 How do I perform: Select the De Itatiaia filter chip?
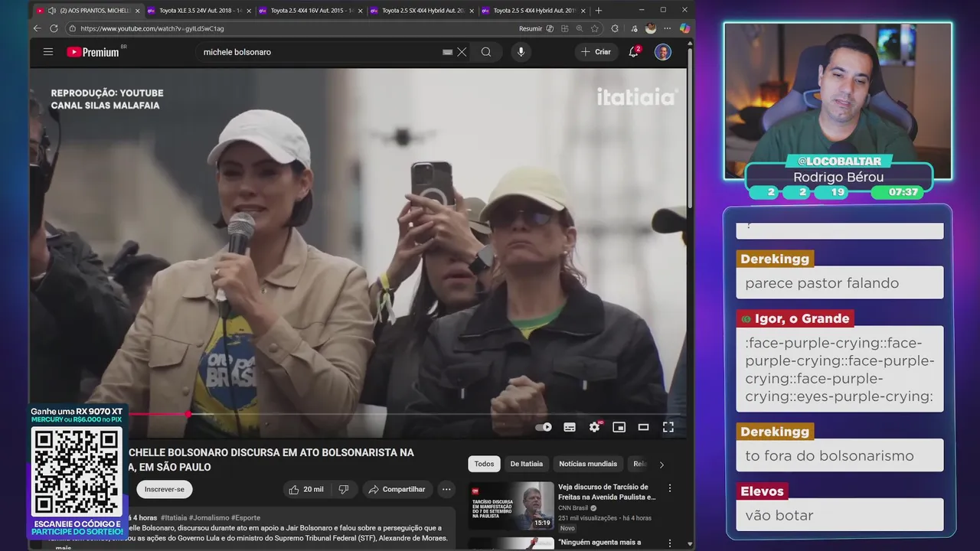coord(526,464)
